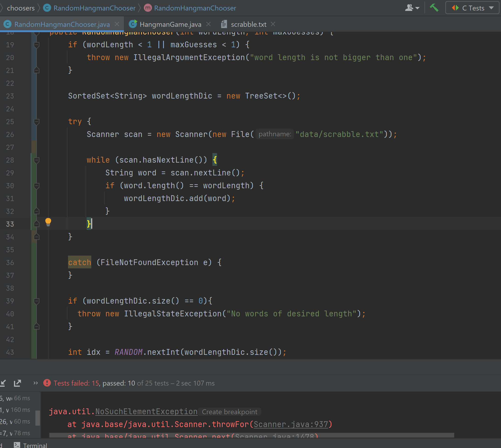Click the NoSuchElementException link in output
The height and width of the screenshot is (448, 501).
tap(146, 412)
